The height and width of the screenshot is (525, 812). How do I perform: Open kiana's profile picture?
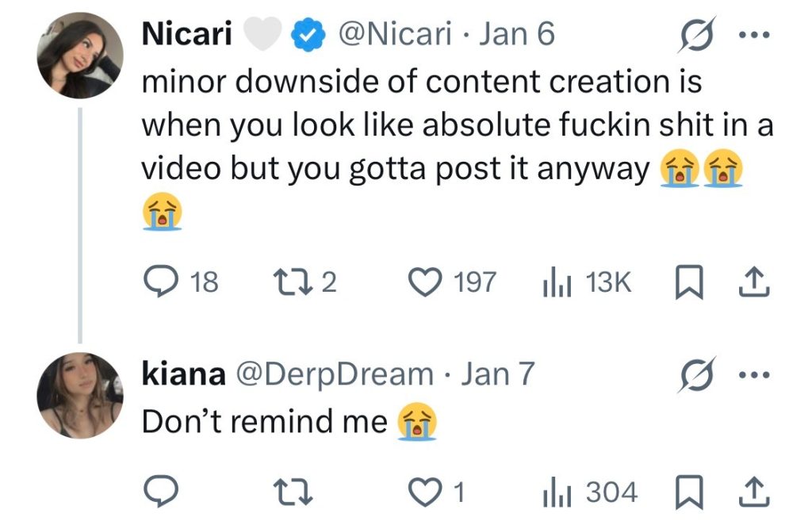point(80,394)
